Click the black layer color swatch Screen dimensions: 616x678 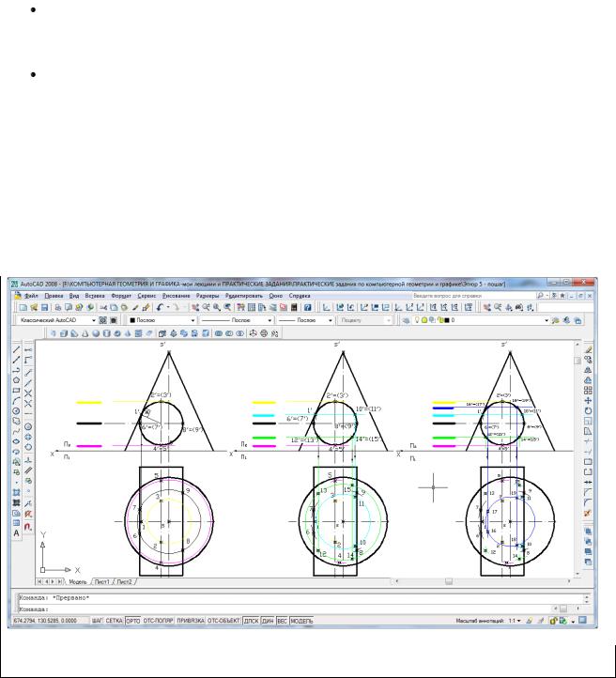[447, 320]
